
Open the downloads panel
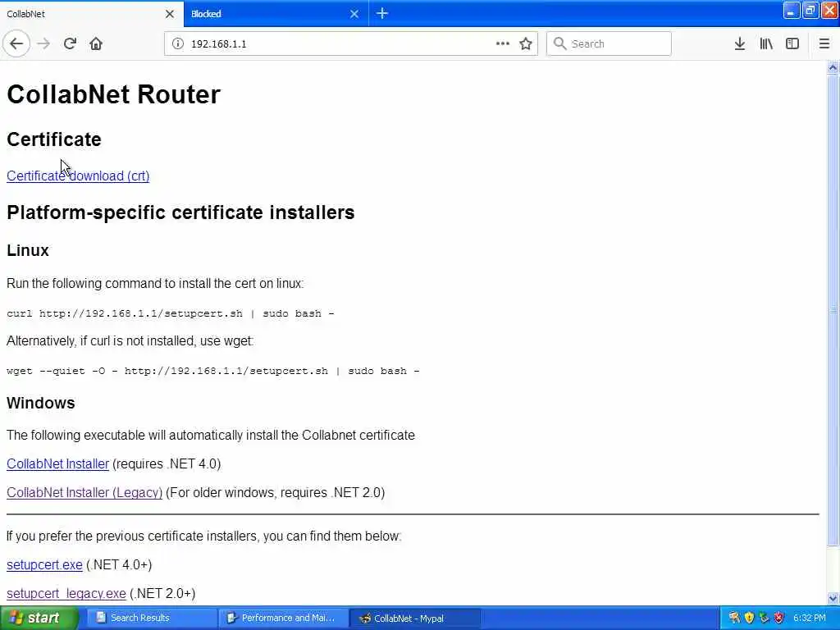click(x=740, y=44)
